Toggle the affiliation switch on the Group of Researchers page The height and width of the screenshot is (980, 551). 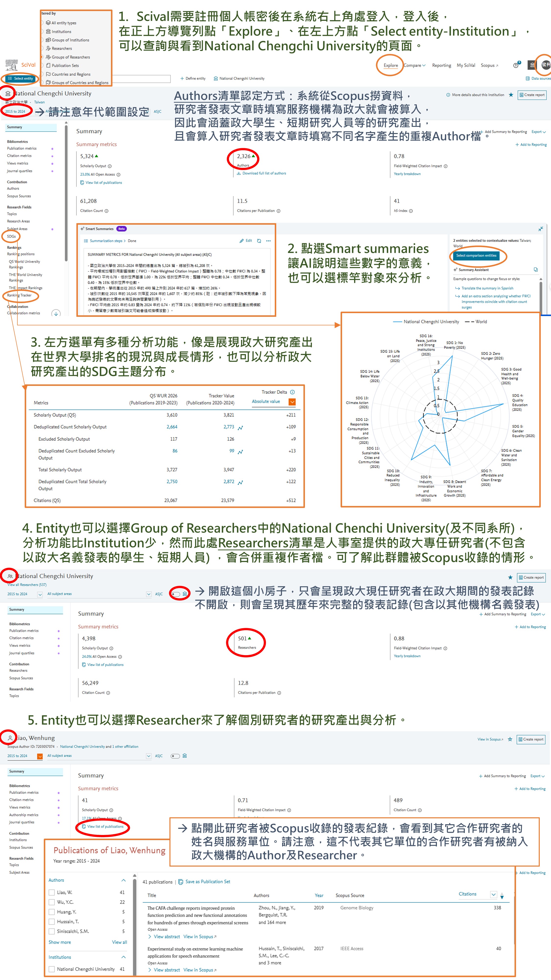click(x=175, y=594)
